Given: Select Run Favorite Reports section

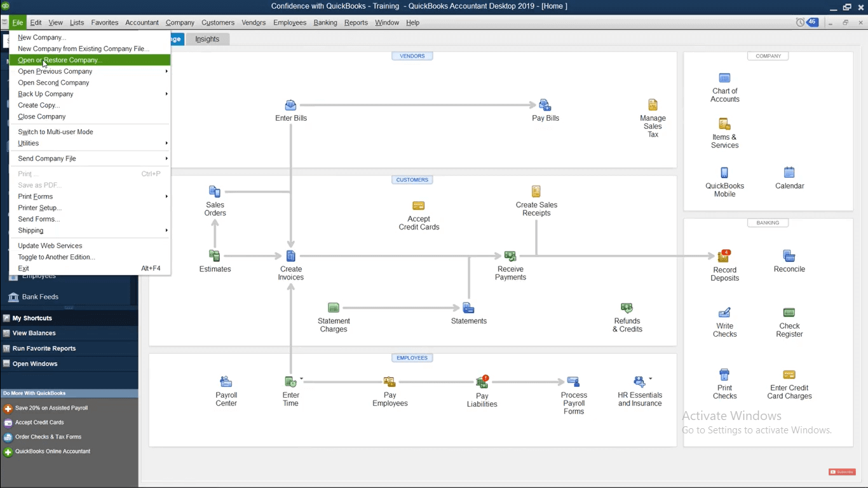Looking at the screenshot, I should pyautogui.click(x=69, y=348).
